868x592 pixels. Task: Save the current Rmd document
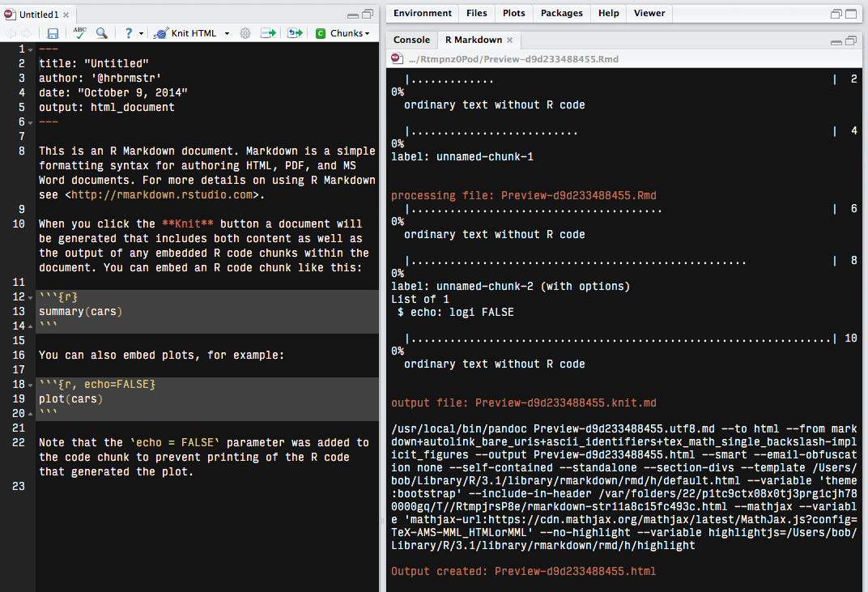[x=53, y=34]
